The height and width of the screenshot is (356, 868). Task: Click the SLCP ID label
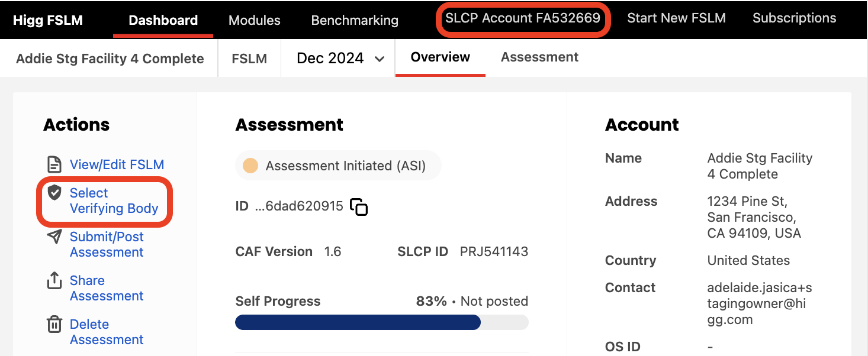pos(423,251)
